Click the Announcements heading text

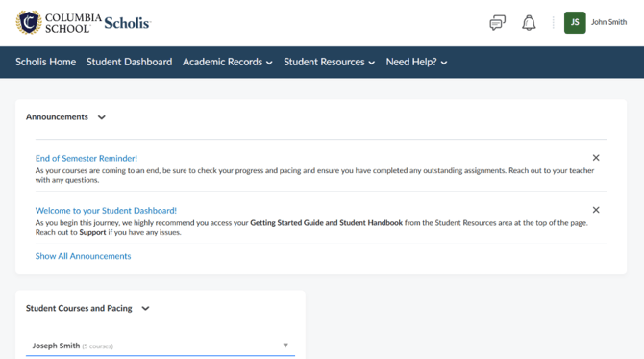click(x=57, y=117)
